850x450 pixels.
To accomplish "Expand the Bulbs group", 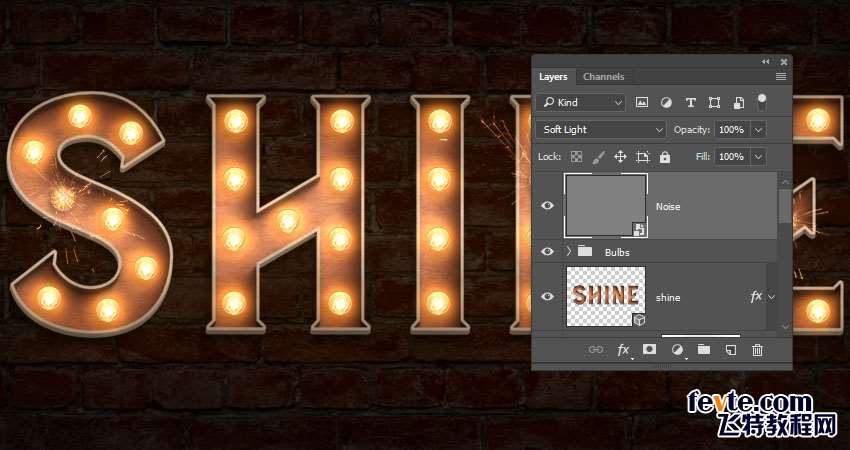I will pos(569,252).
